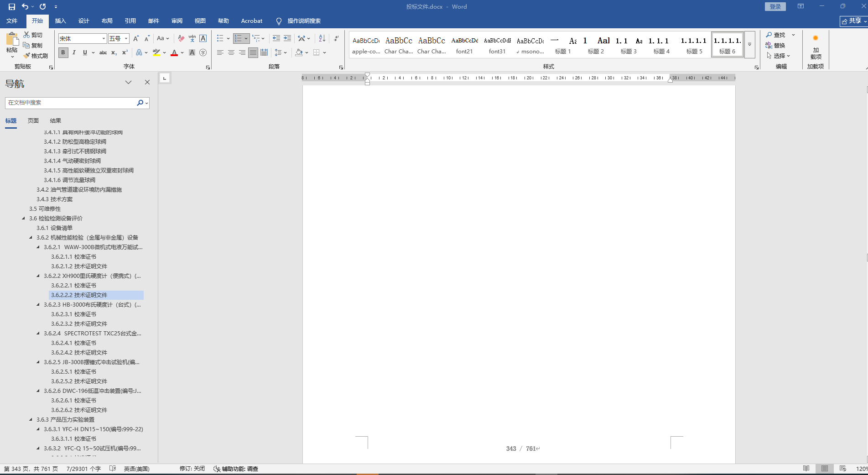Screen dimensions: 868x475
Task: Click the Save icon in title bar
Action: click(x=12, y=6)
